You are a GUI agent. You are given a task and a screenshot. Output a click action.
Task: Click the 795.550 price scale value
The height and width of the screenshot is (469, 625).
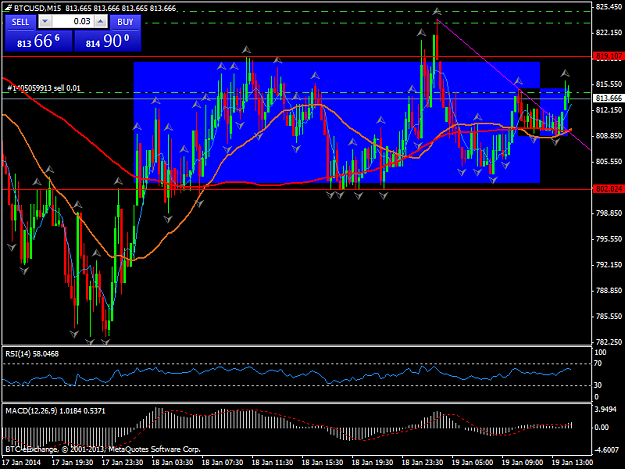609,239
